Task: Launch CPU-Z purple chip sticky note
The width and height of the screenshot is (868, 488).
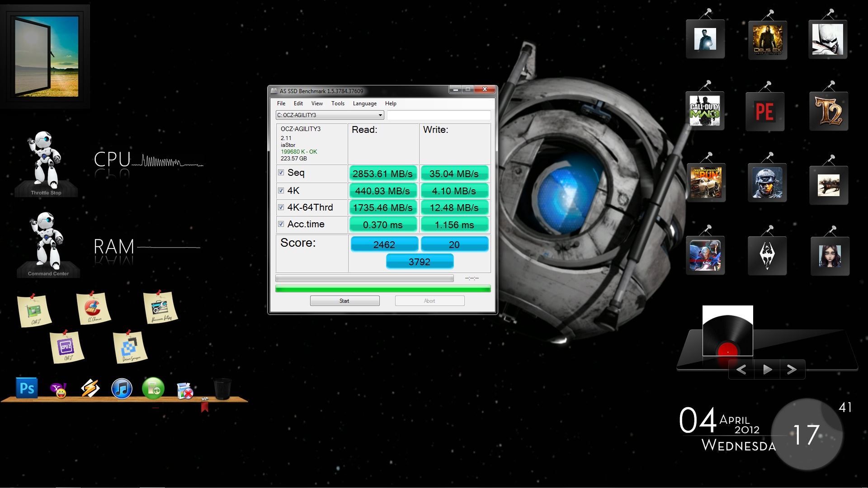Action: (x=67, y=347)
